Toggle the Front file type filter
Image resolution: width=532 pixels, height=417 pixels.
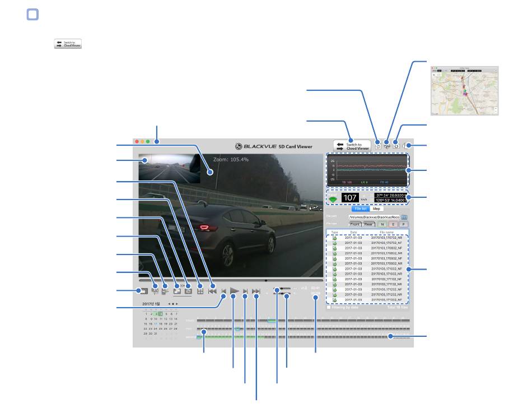(354, 224)
